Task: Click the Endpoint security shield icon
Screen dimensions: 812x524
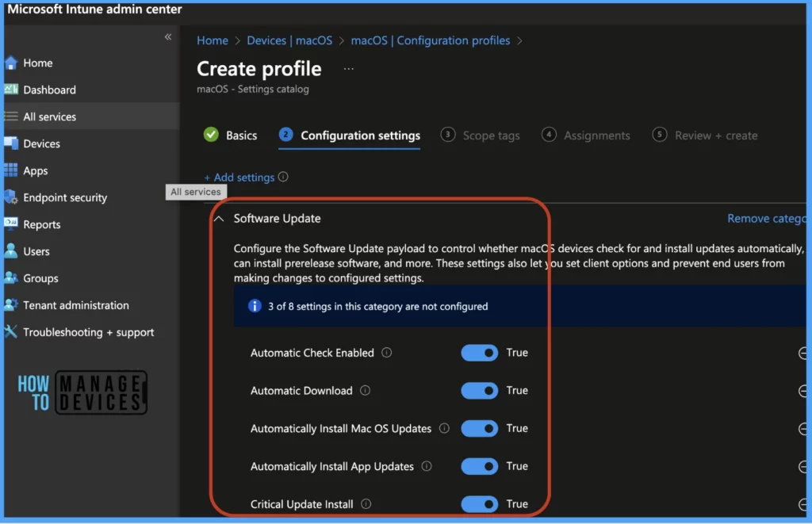Action: pos(11,197)
